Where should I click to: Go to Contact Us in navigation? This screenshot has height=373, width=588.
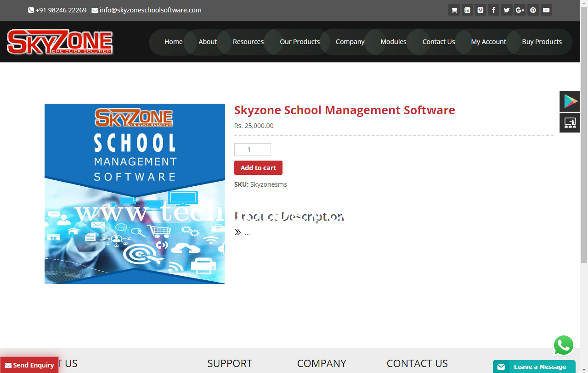click(439, 42)
